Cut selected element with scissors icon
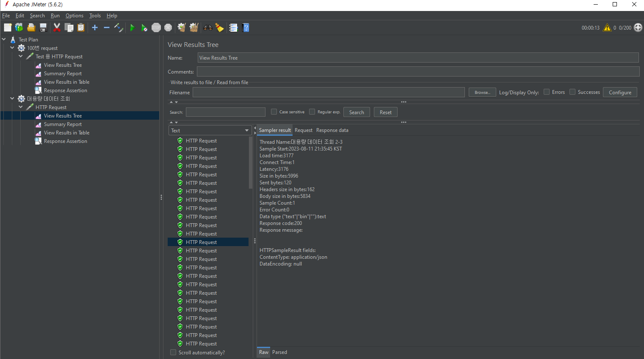The height and width of the screenshot is (359, 644). [57, 27]
